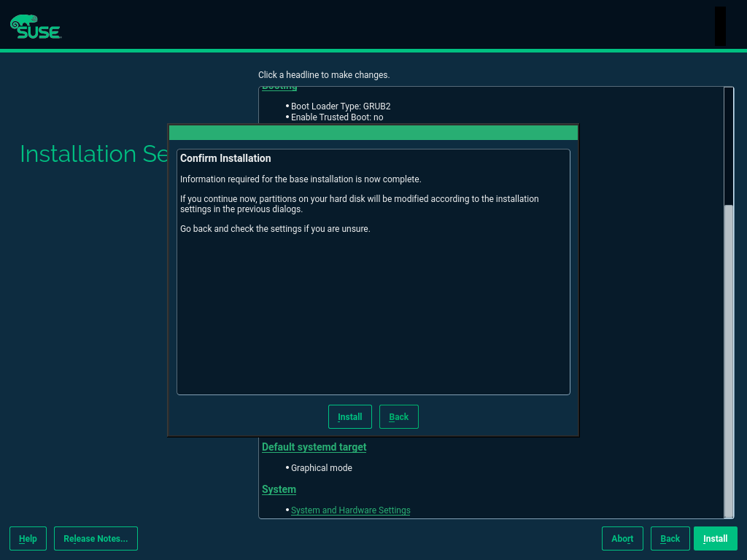Open the Default systemd target headline
This screenshot has width=747, height=560.
[x=314, y=447]
